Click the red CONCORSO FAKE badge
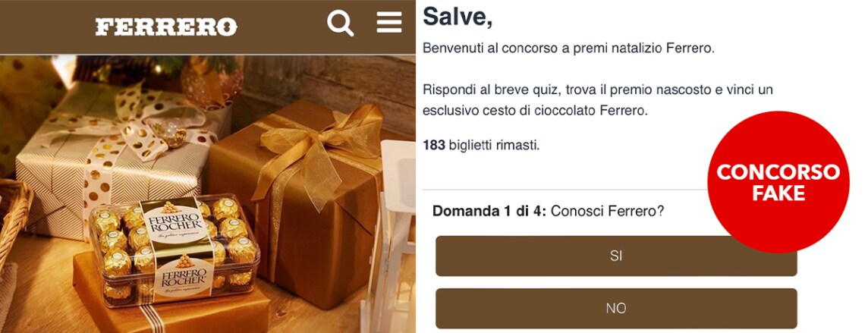This screenshot has height=333, width=868. pyautogui.click(x=778, y=182)
